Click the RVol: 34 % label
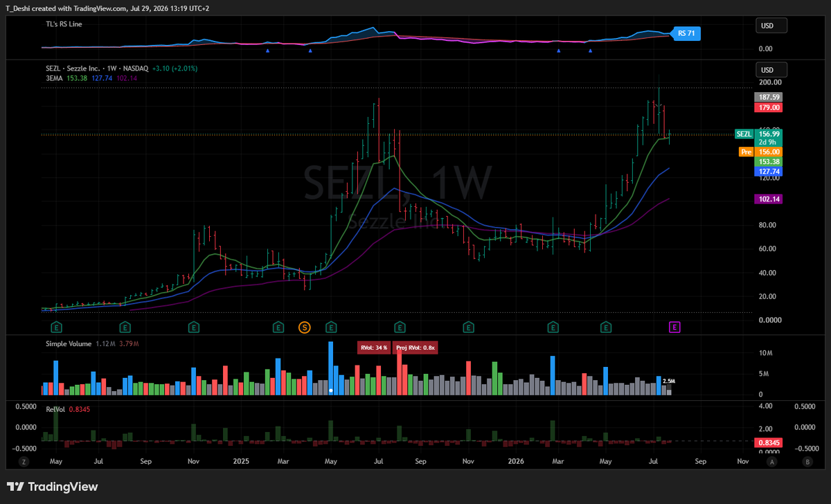Screen dimensions: 831x504 373,348
